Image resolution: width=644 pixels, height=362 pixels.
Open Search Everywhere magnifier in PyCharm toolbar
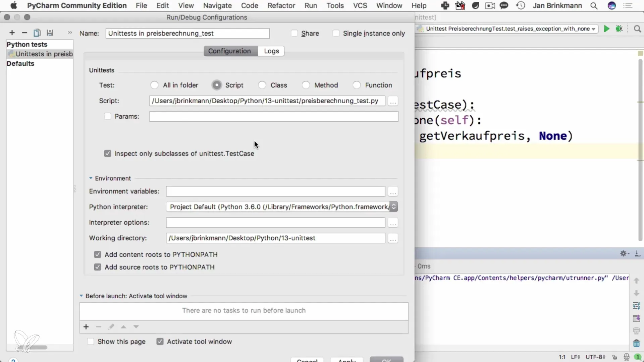click(x=637, y=29)
